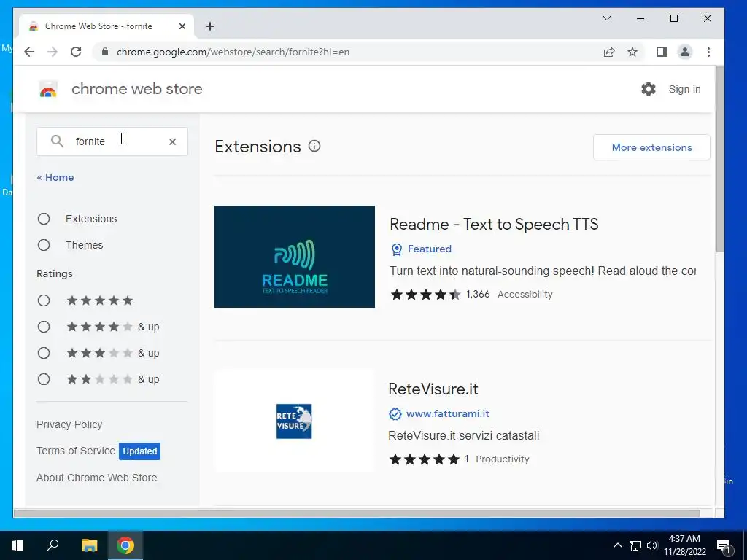Open the volume control tray icon
Viewport: 747px width, 560px height.
(652, 545)
